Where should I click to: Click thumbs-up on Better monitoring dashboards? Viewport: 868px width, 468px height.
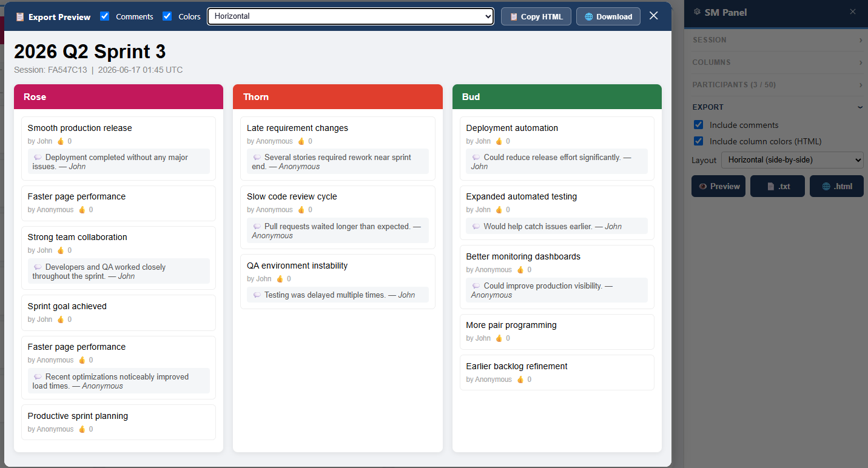pos(520,270)
